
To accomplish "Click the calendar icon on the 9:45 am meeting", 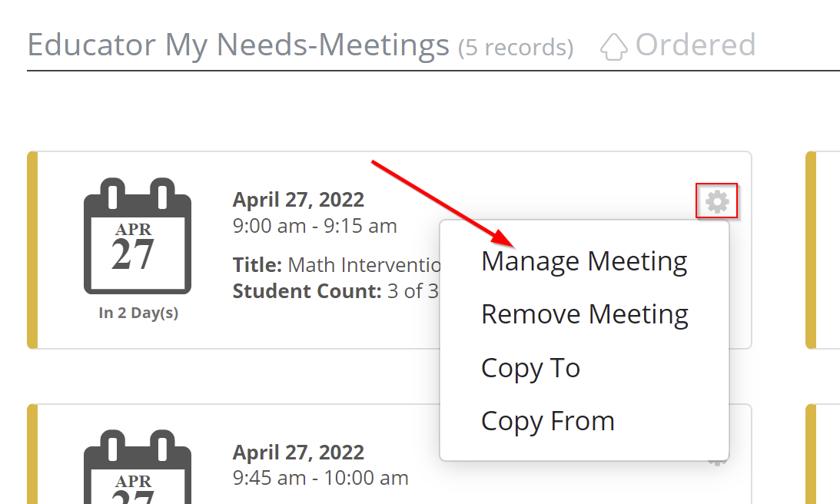I will point(137,469).
